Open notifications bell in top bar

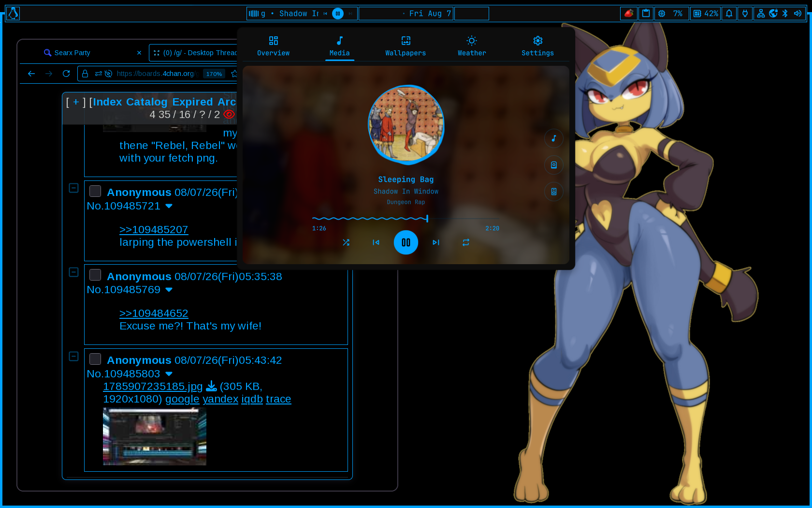(729, 14)
